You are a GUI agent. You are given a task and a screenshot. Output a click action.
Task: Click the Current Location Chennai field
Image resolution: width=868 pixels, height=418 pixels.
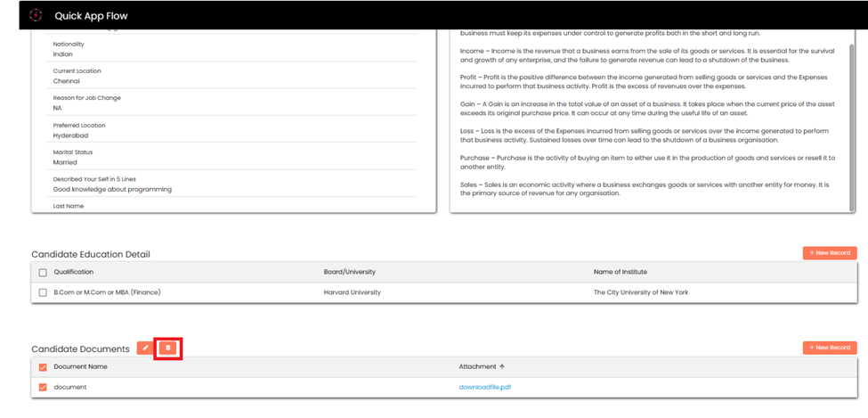tap(67, 81)
